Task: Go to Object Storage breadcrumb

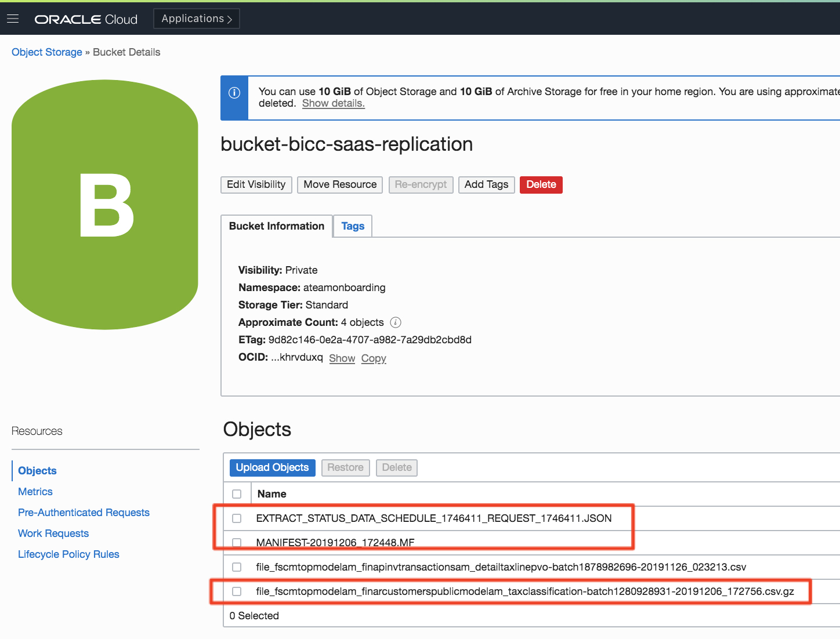Action: coord(47,52)
